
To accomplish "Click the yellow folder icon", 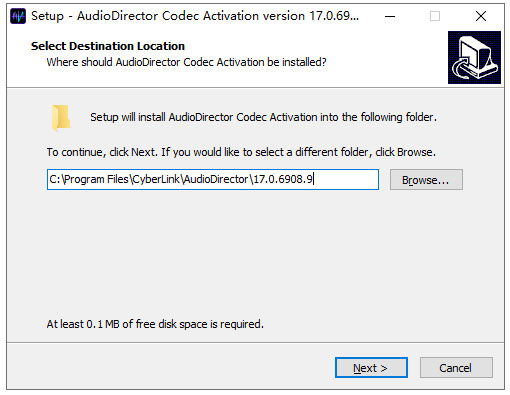I will coord(61,117).
